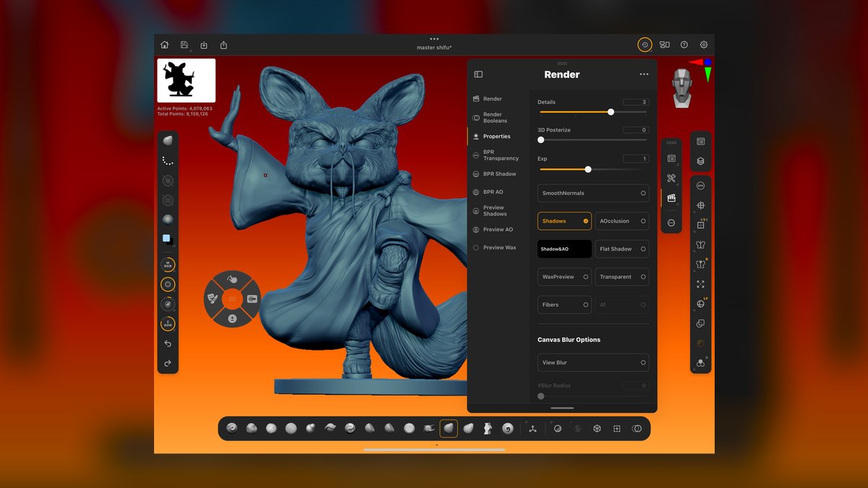Click the dashed square selection icon in the bottom bar
868x488 pixels.
point(617,429)
